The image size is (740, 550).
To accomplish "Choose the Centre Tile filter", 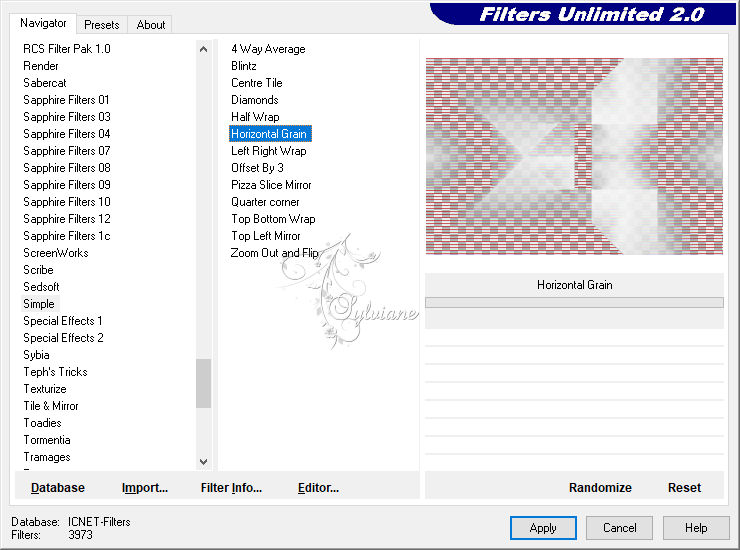I will (x=257, y=83).
